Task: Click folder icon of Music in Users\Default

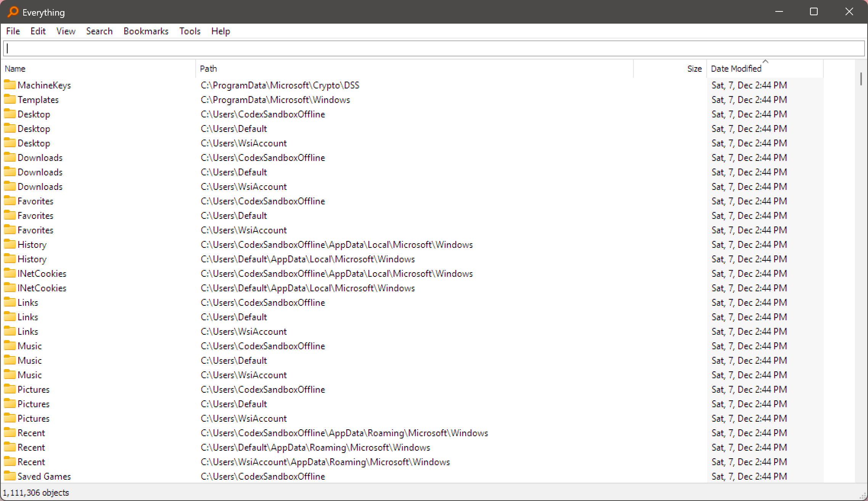Action: click(x=10, y=360)
